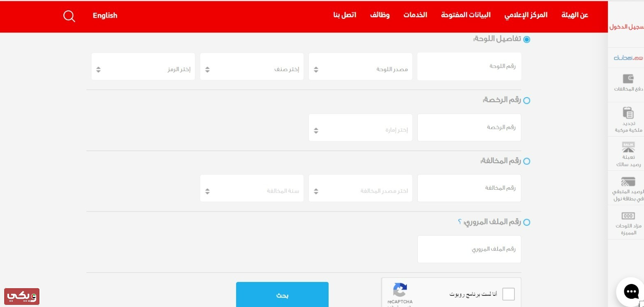The image size is (644, 307).
Task: Open vehicle ownership renewal clipboard icon
Action: tap(628, 113)
